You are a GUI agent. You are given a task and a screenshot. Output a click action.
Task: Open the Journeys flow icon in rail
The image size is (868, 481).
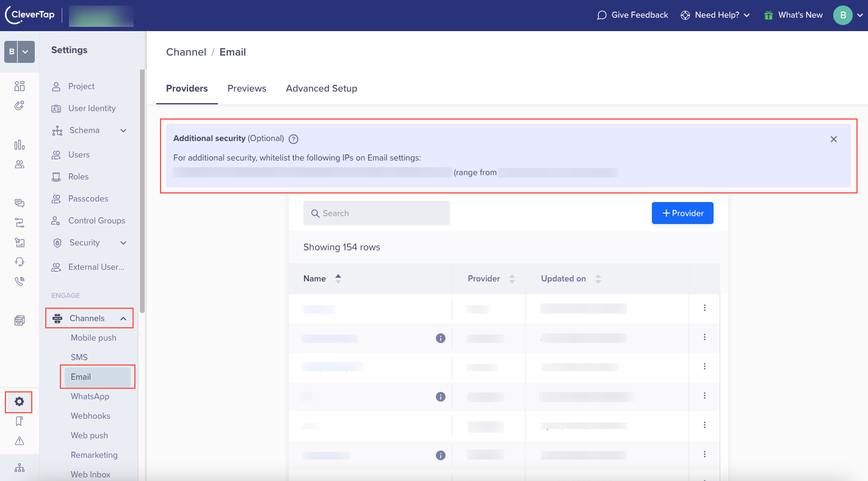[20, 223]
